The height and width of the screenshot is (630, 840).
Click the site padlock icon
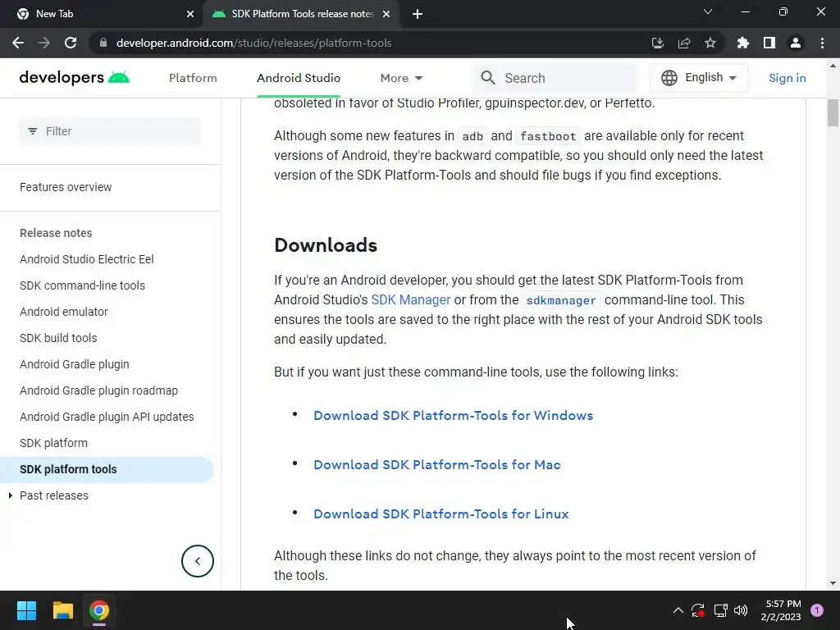[103, 43]
